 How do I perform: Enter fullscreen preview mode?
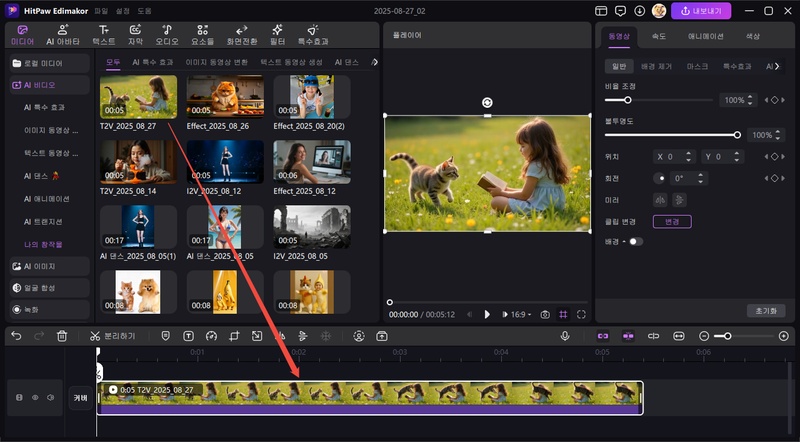[581, 314]
